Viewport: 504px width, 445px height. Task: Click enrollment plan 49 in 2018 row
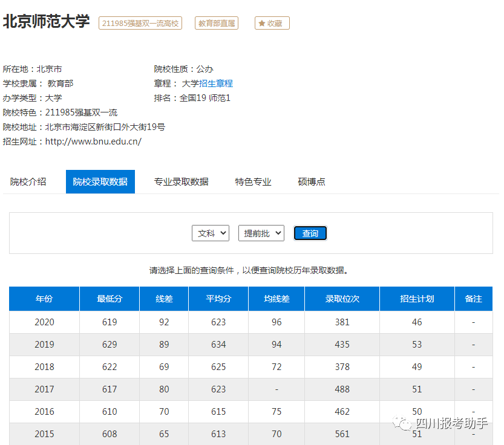[417, 367]
